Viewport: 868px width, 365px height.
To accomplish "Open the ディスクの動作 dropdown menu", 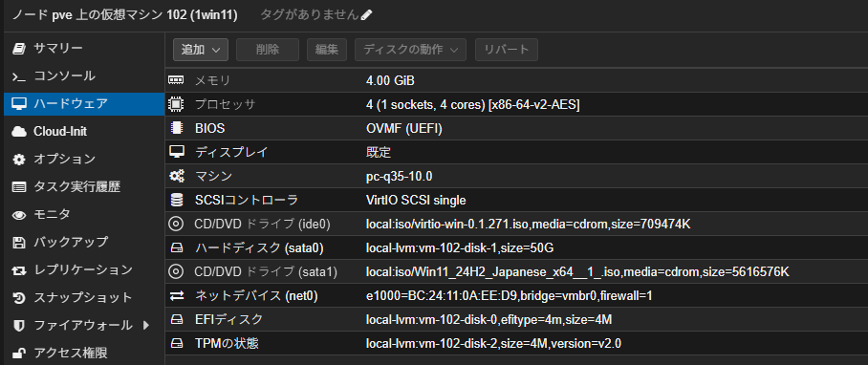I will pyautogui.click(x=410, y=50).
